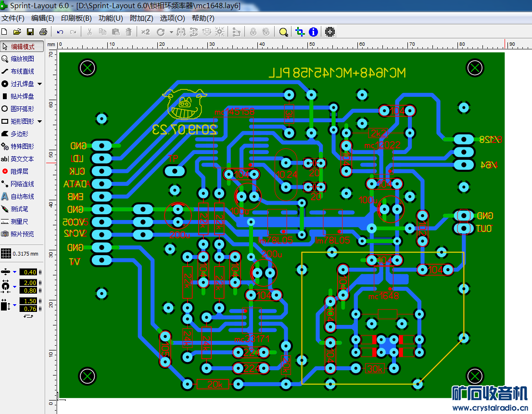The width and height of the screenshot is (532, 414).
Task: Click the black round pad toolbar icon
Action: click(x=330, y=32)
